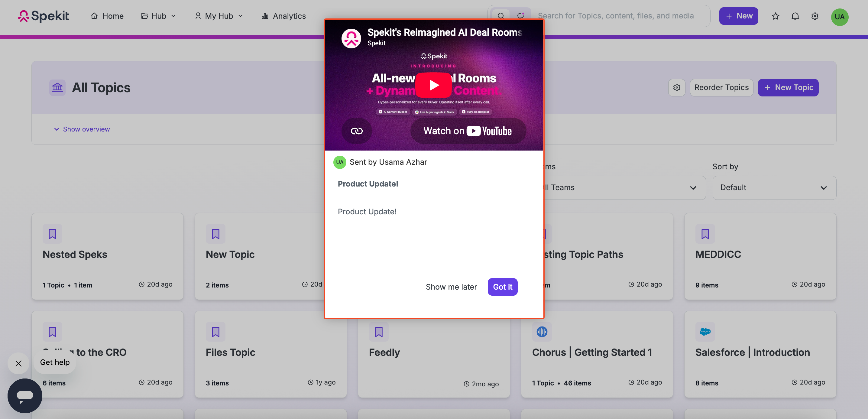868x419 pixels.
Task: Open the Testing Topic Paths card
Action: tap(583, 255)
